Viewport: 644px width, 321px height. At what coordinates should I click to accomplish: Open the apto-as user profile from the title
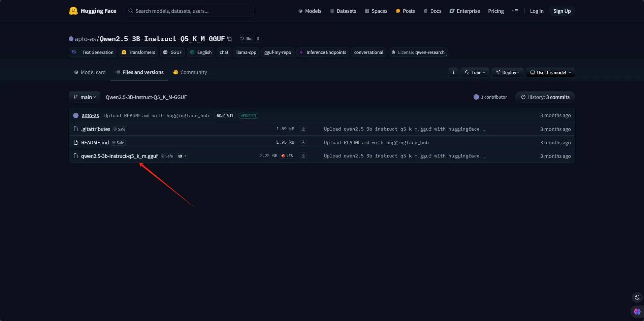85,39
